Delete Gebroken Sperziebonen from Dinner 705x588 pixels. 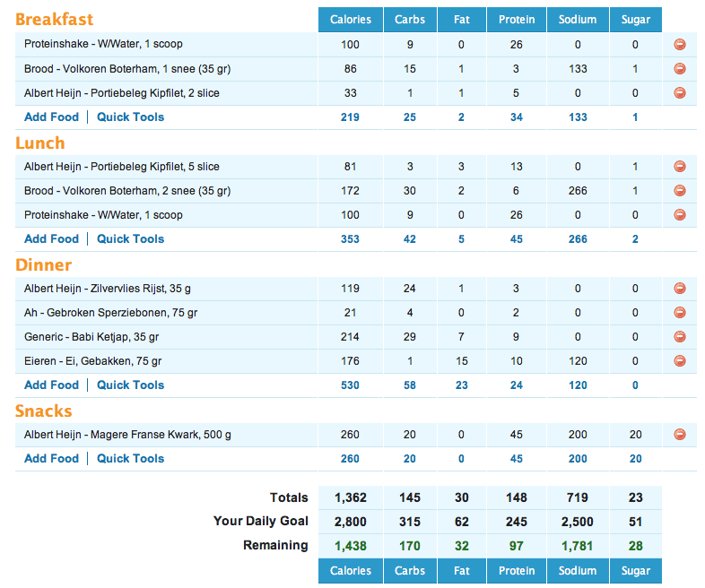click(x=679, y=313)
